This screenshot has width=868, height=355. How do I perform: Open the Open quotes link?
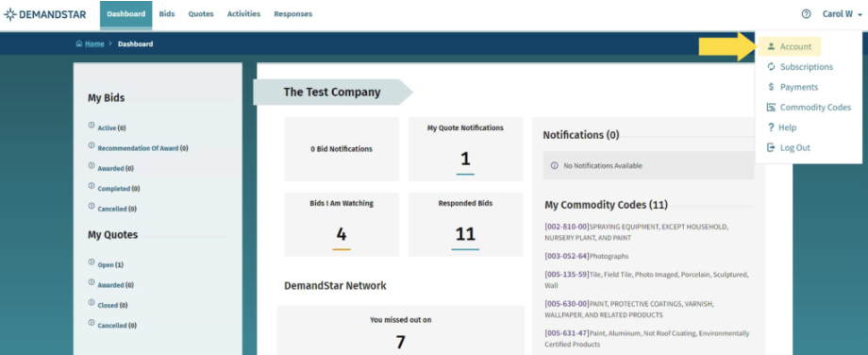tap(106, 265)
